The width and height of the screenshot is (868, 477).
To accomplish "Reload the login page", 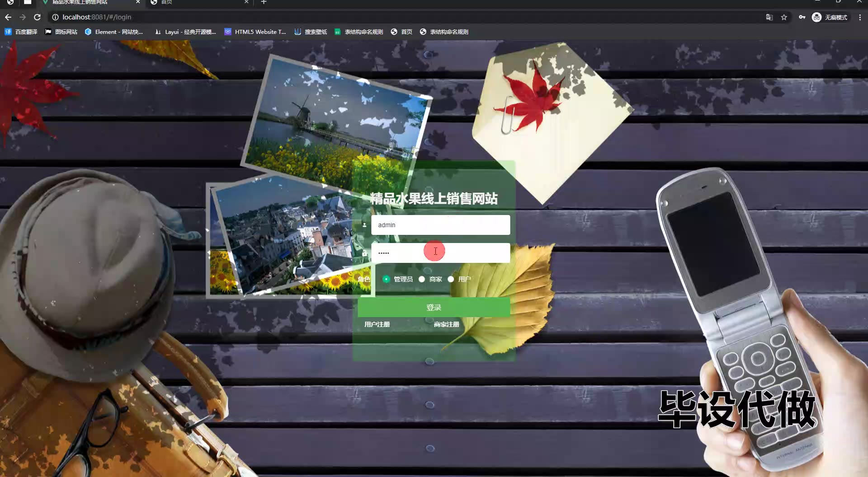I will [38, 17].
